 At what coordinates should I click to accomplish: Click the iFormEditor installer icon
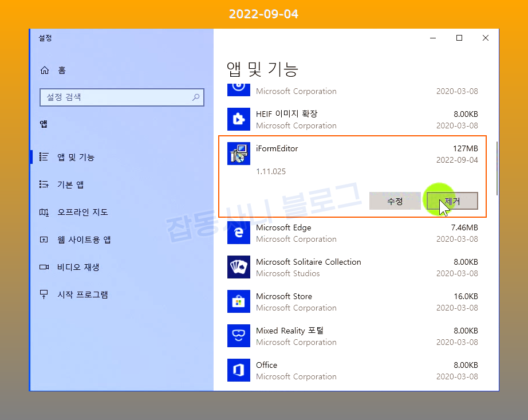tap(238, 154)
